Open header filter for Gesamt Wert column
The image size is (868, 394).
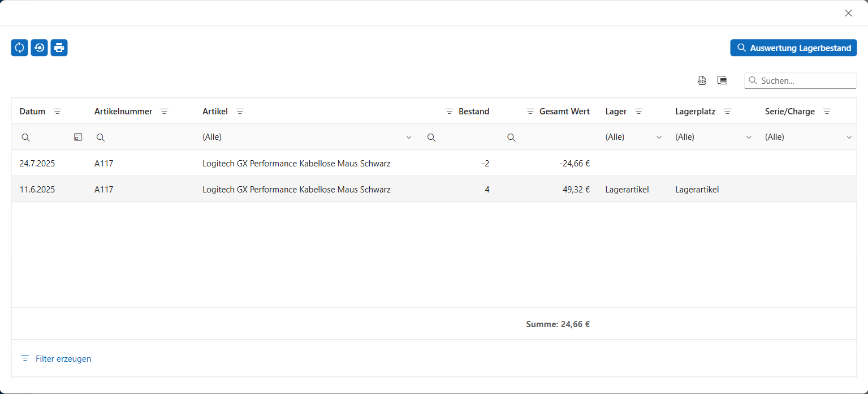click(x=530, y=112)
